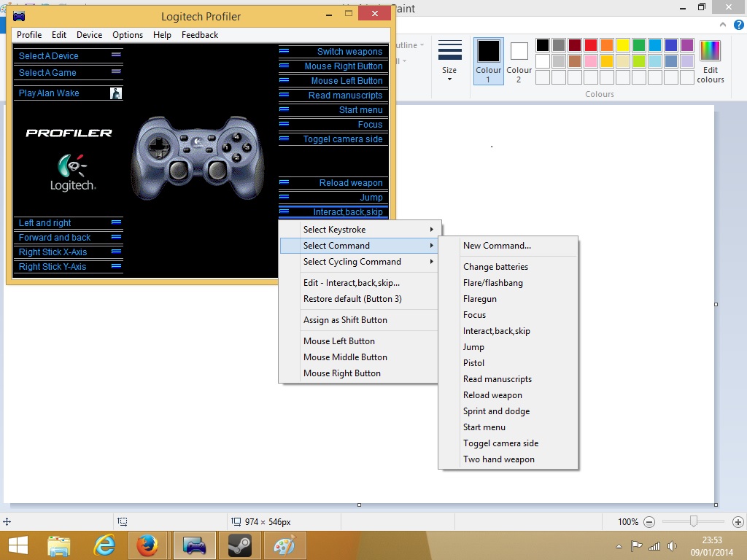Open the Help menu
The image size is (747, 560).
coord(162,35)
